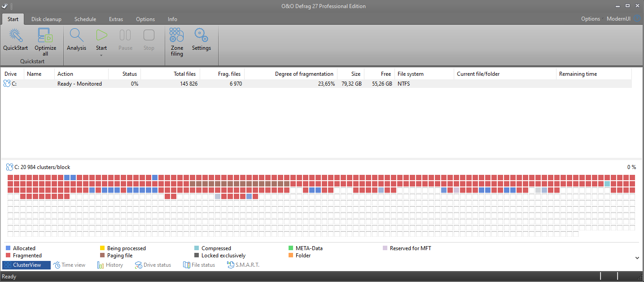Open the Start dropdown arrow
The image size is (644, 282).
click(x=101, y=55)
